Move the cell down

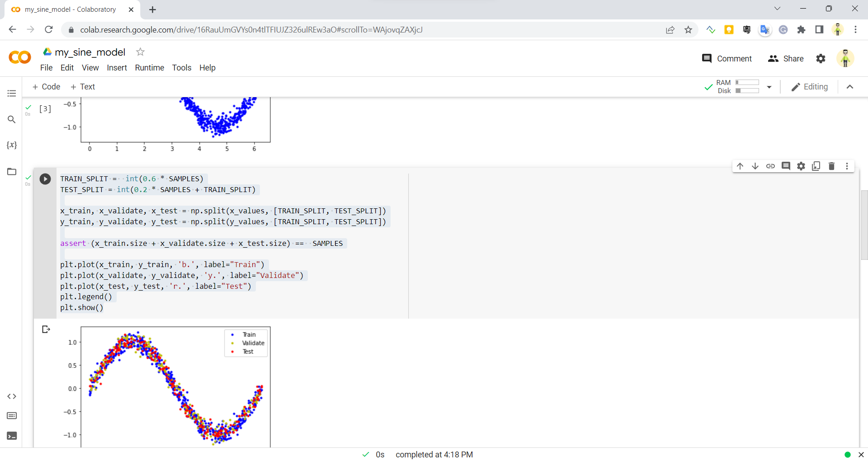(x=755, y=166)
